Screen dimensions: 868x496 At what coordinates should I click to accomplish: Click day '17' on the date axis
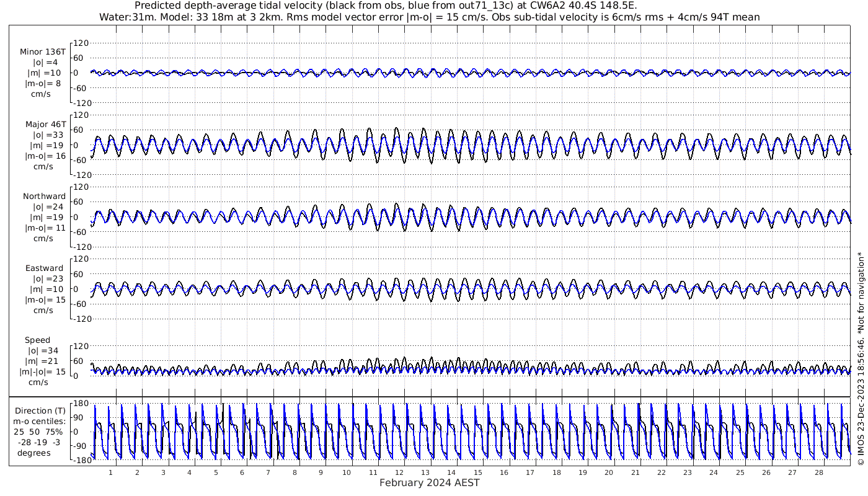click(531, 472)
